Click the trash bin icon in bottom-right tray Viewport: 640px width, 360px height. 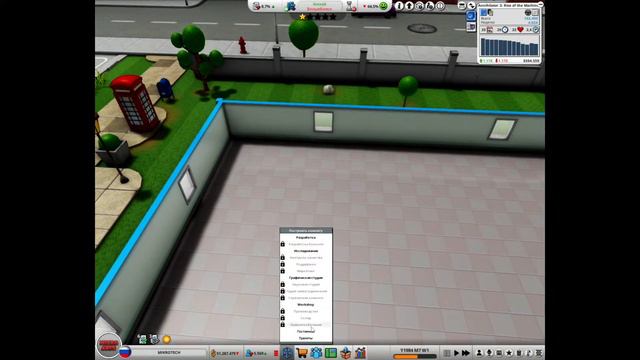(519, 353)
